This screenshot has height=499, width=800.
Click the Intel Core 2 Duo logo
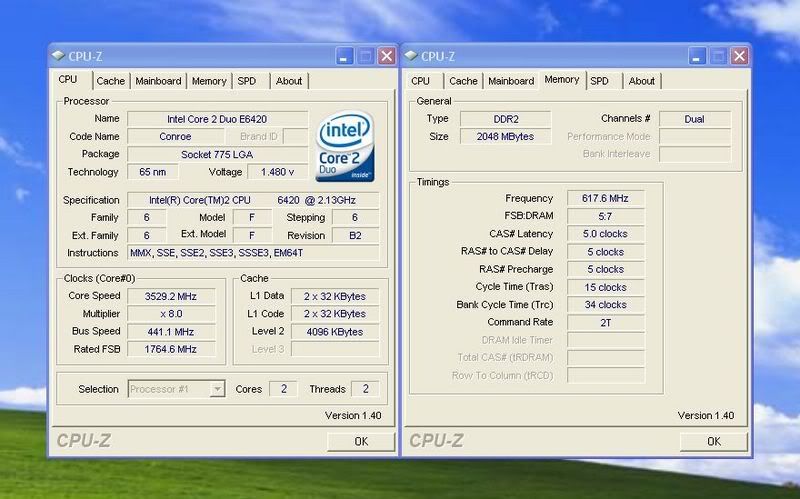point(345,146)
